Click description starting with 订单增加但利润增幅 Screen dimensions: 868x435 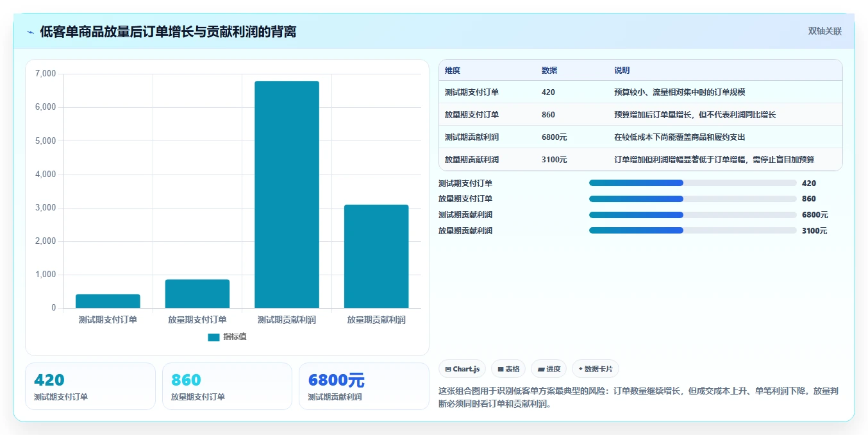714,159
